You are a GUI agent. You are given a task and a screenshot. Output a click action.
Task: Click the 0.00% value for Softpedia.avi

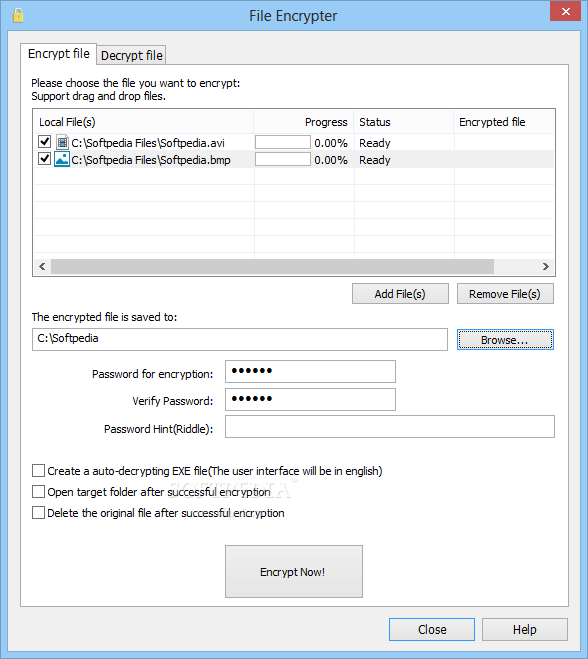point(331,143)
